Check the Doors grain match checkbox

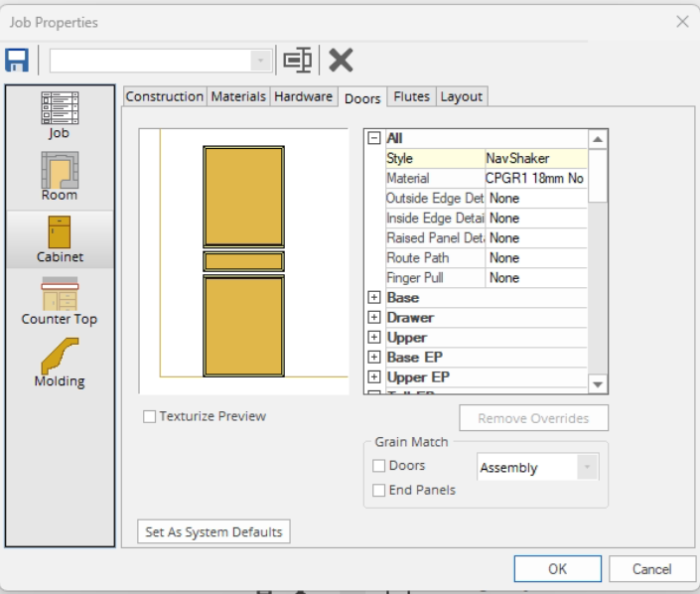[378, 466]
